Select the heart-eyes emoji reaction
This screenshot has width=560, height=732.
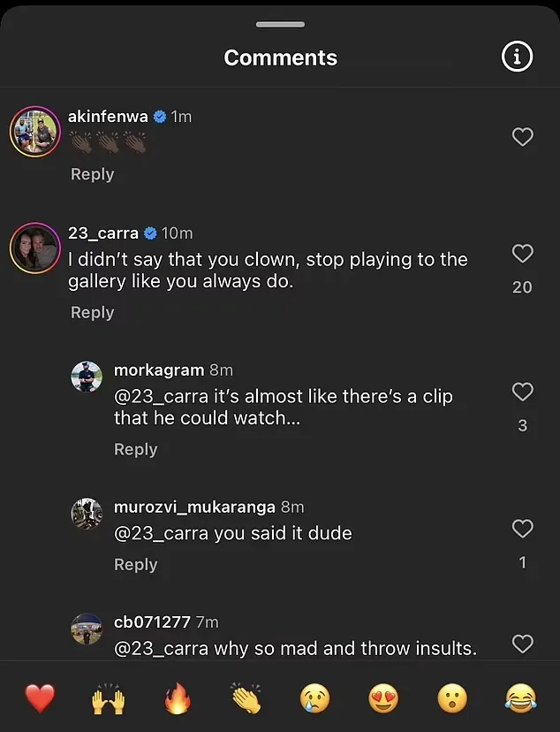pyautogui.click(x=383, y=699)
